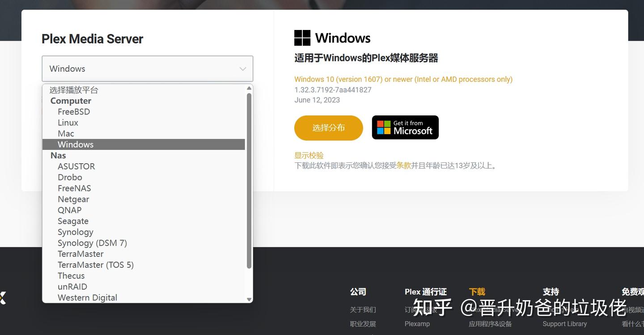This screenshot has height=335, width=644.
Task: Select unRAID from the Nas section
Action: pos(72,286)
